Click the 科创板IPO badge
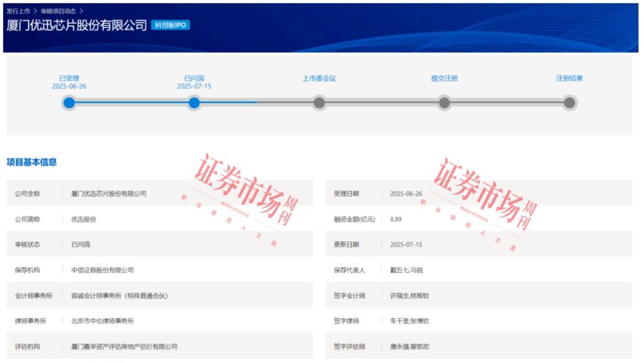644x363 pixels. (x=171, y=25)
